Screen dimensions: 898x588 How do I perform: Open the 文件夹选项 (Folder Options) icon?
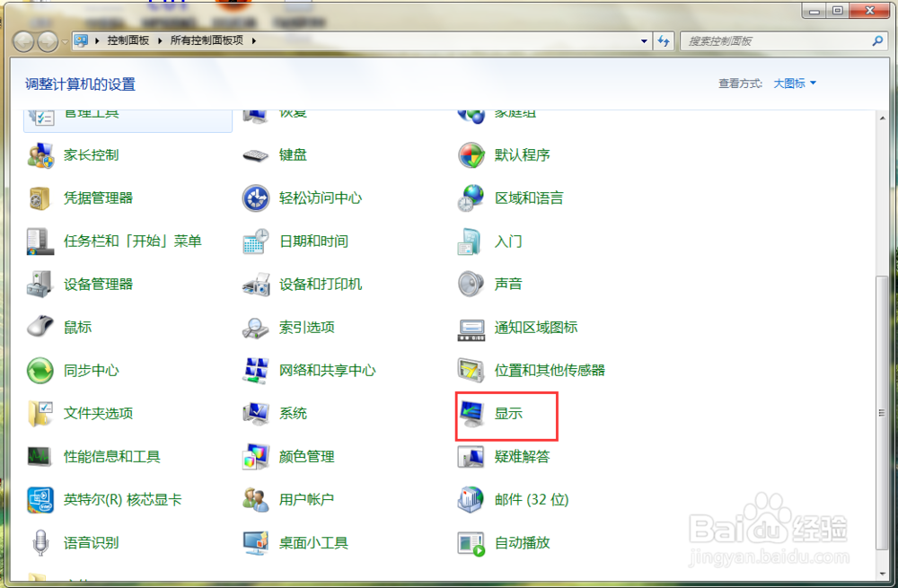[x=98, y=414]
